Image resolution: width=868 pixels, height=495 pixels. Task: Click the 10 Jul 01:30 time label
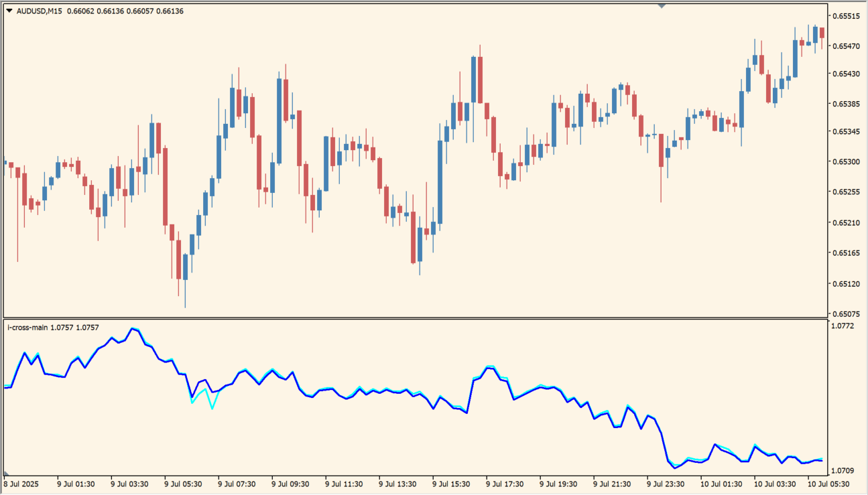click(721, 484)
